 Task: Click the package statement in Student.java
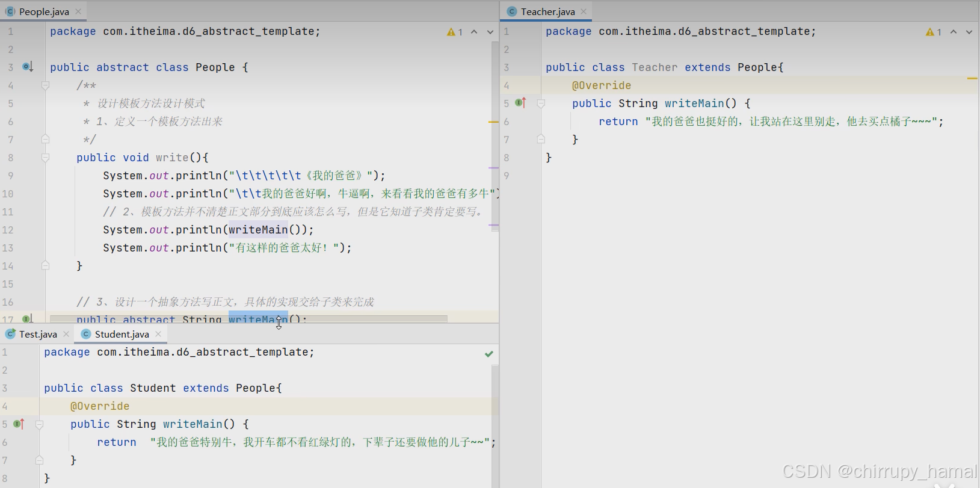(179, 352)
